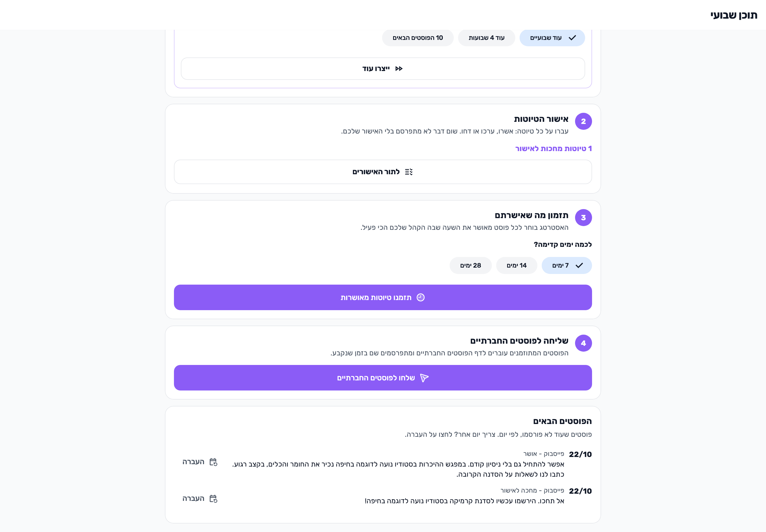
Task: Choose the 14 ימים scheduling range
Action: pos(517,265)
